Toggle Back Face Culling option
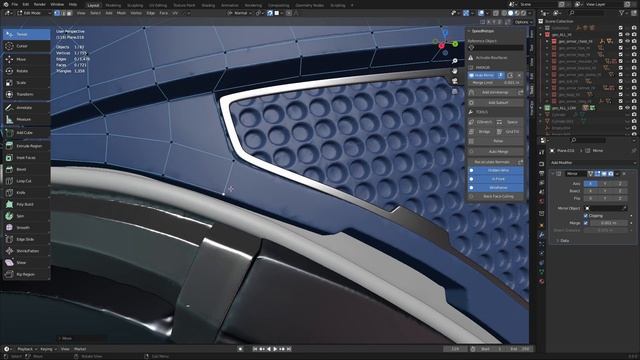640x360 pixels. tap(496, 196)
